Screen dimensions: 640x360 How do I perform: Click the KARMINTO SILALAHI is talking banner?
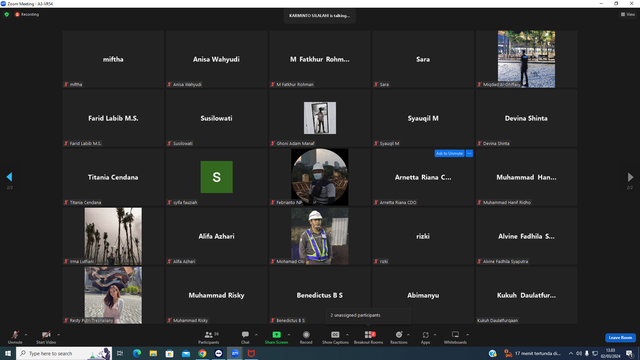[320, 16]
